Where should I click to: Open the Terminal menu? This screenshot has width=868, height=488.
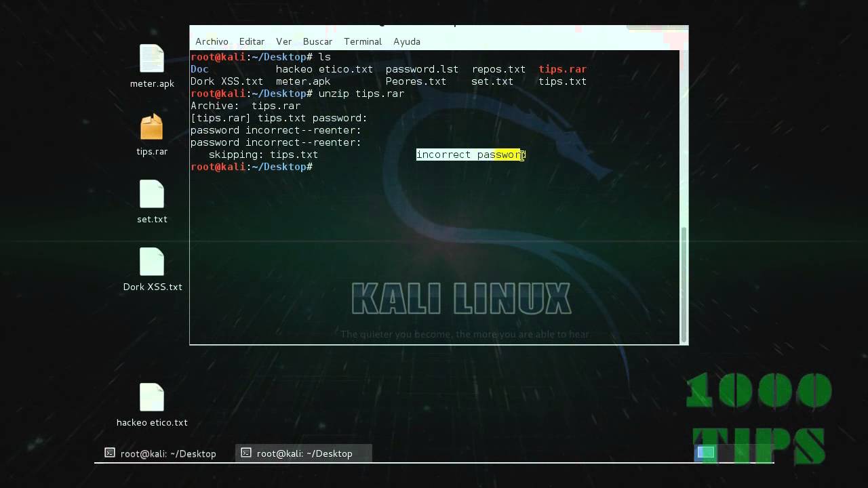363,41
